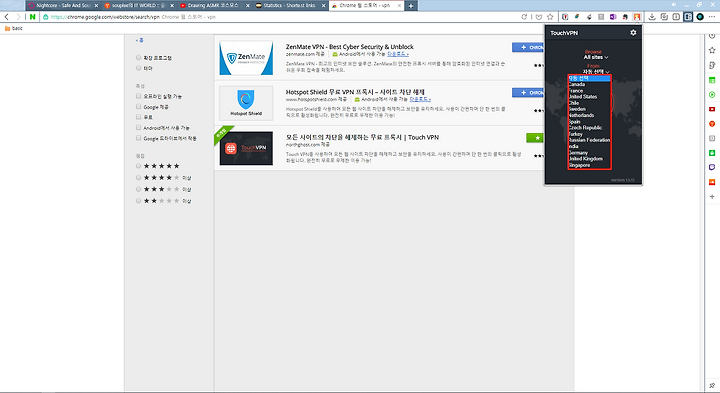Open the downloads arrow icon in toolbar
720x393 pixels.
[x=652, y=17]
